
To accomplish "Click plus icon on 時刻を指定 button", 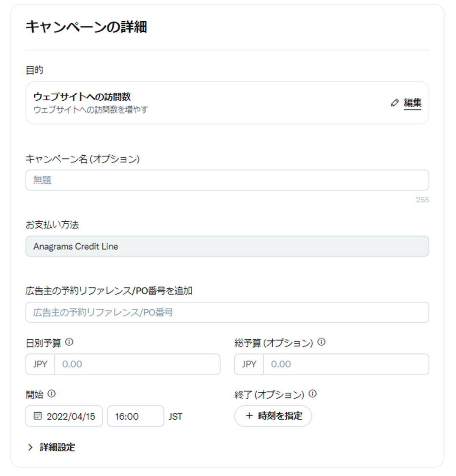I will pos(249,416).
